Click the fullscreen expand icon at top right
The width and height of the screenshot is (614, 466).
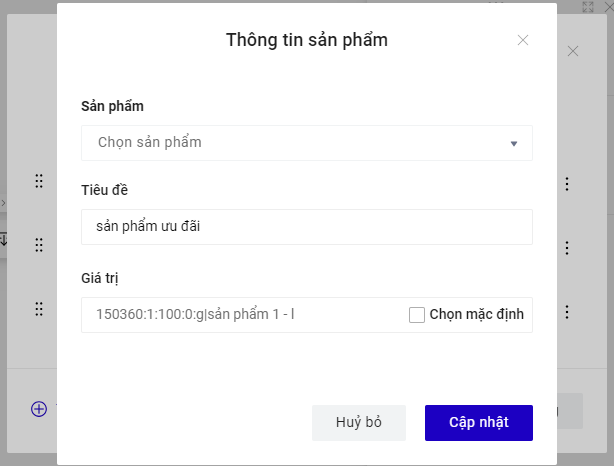(589, 7)
